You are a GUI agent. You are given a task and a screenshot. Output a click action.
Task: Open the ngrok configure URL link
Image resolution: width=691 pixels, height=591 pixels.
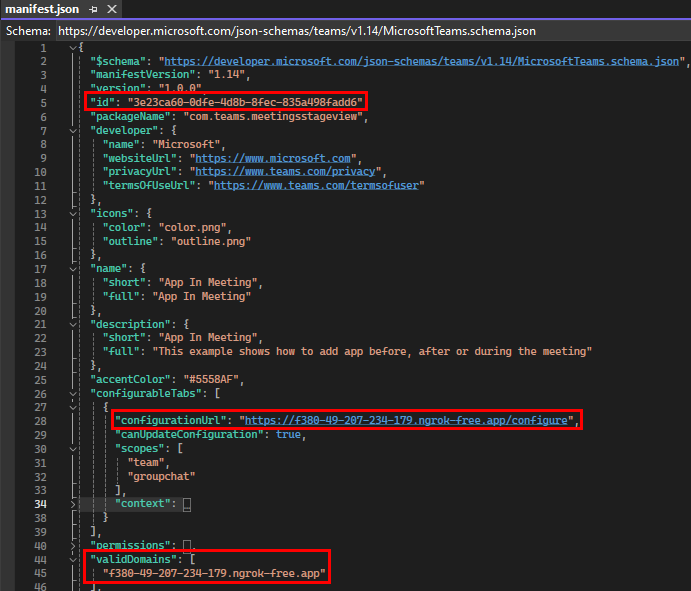click(406, 420)
